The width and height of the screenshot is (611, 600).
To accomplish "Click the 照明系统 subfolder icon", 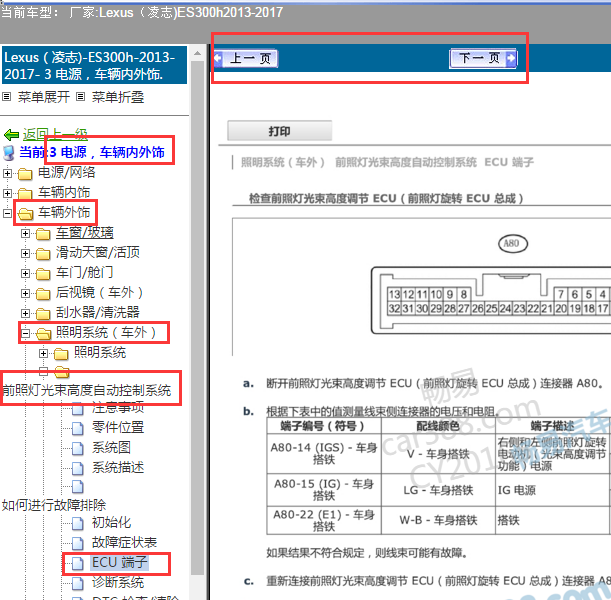I will (61, 354).
